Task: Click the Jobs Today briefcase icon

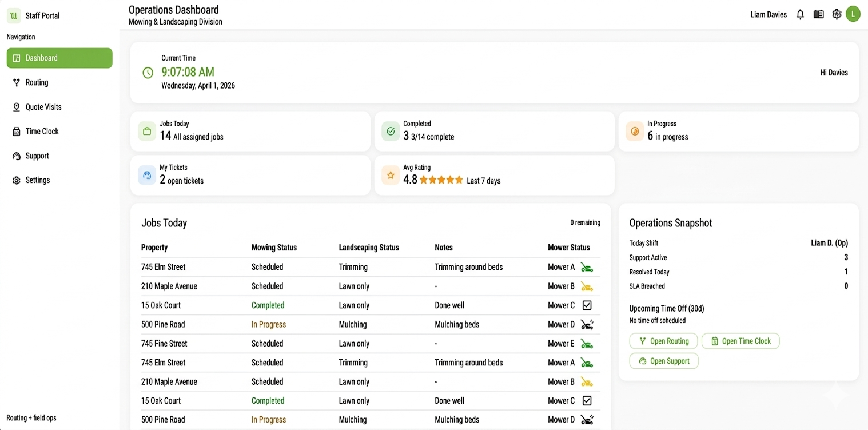Action: click(x=147, y=131)
